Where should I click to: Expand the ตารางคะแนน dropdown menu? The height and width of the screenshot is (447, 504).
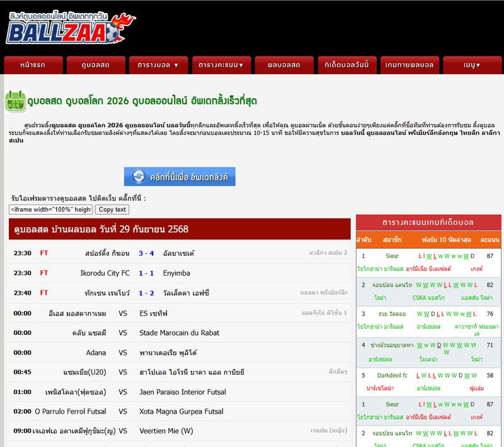220,65
